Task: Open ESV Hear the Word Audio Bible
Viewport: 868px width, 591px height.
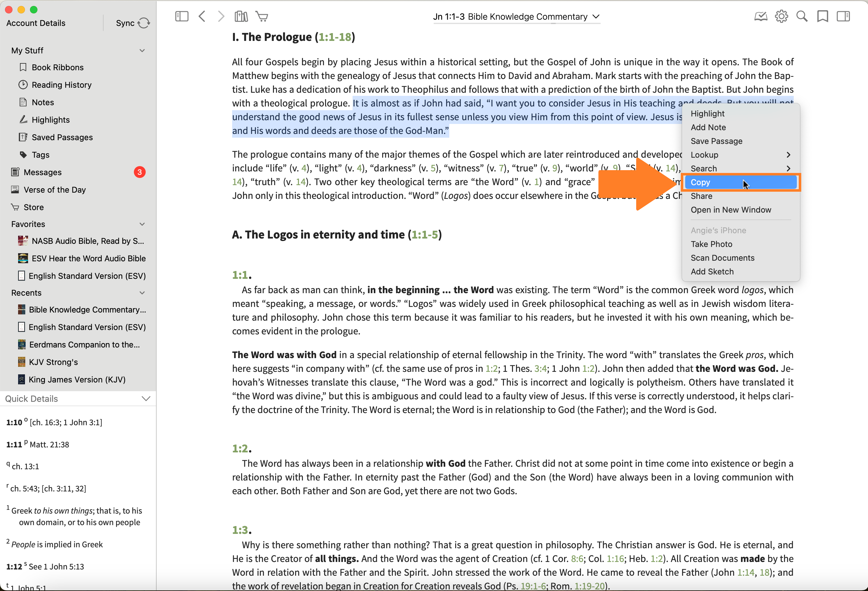Action: pyautogui.click(x=89, y=259)
